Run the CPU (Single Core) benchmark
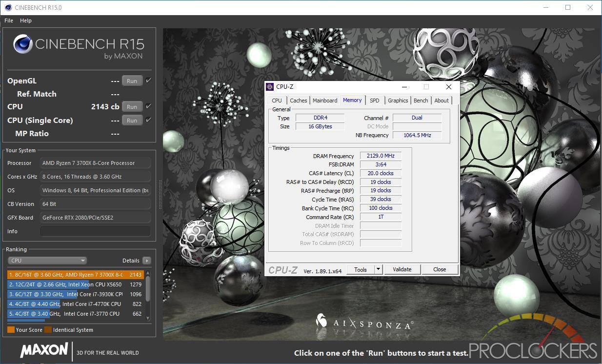The height and width of the screenshot is (364, 602). tap(132, 121)
